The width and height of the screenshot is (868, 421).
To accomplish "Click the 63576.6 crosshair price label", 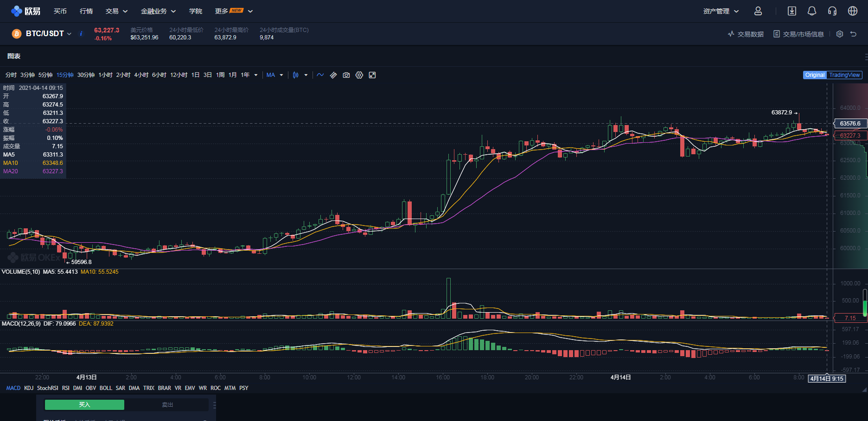I will (850, 124).
